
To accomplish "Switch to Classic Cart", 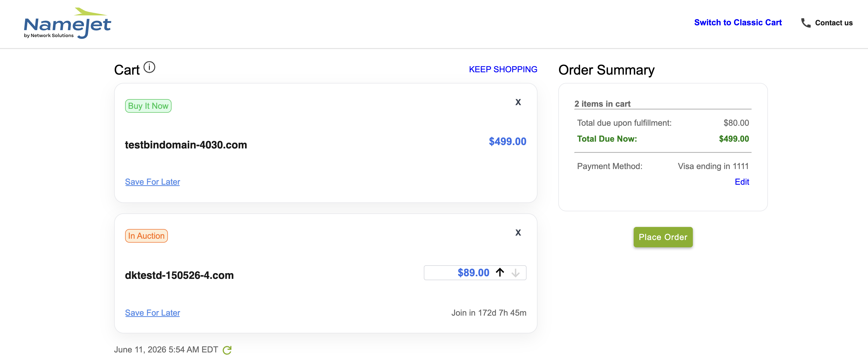I will (738, 23).
